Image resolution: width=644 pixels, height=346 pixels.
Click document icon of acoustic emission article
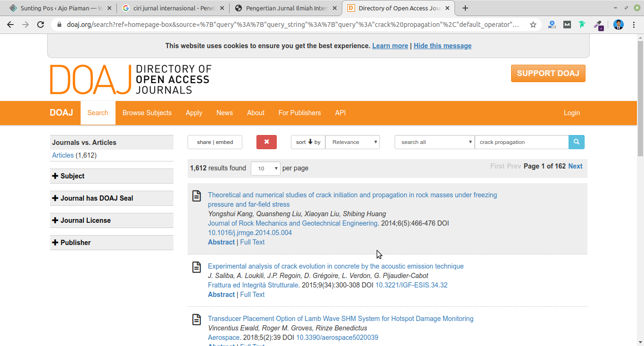[x=197, y=267]
